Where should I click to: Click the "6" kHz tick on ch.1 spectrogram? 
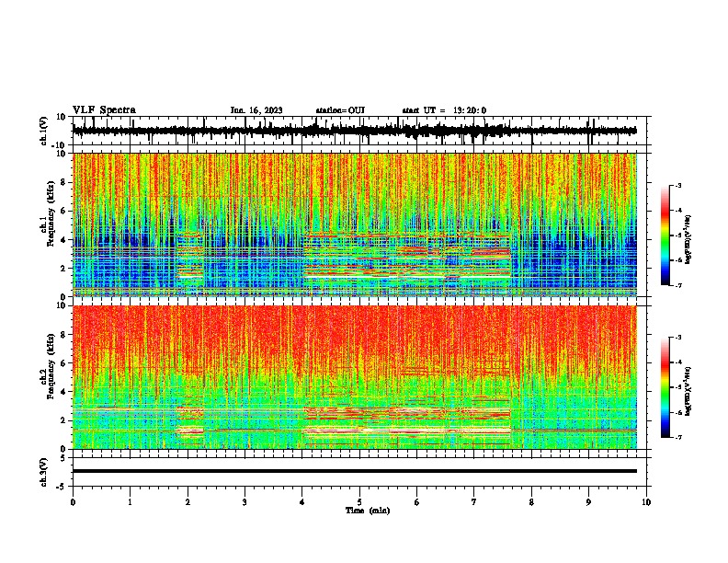click(64, 212)
